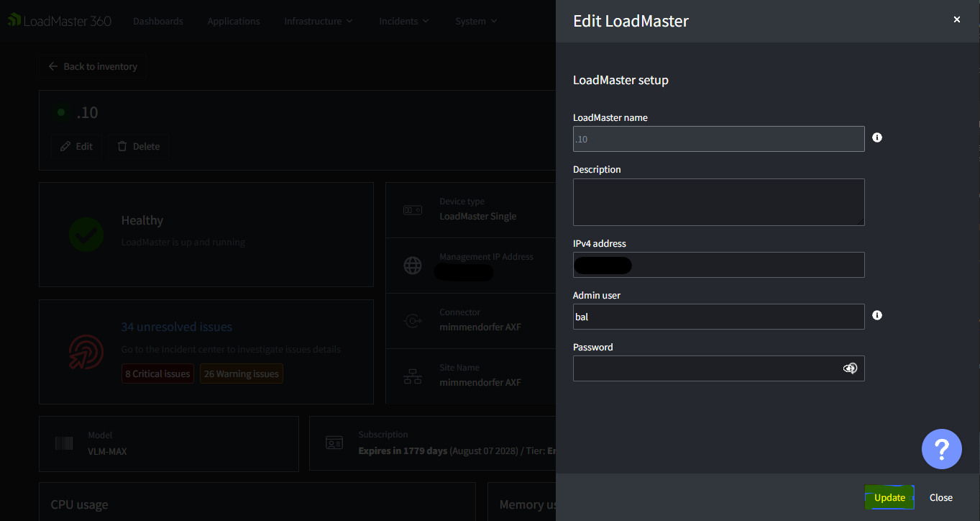Toggle password visibility eye icon

click(850, 368)
